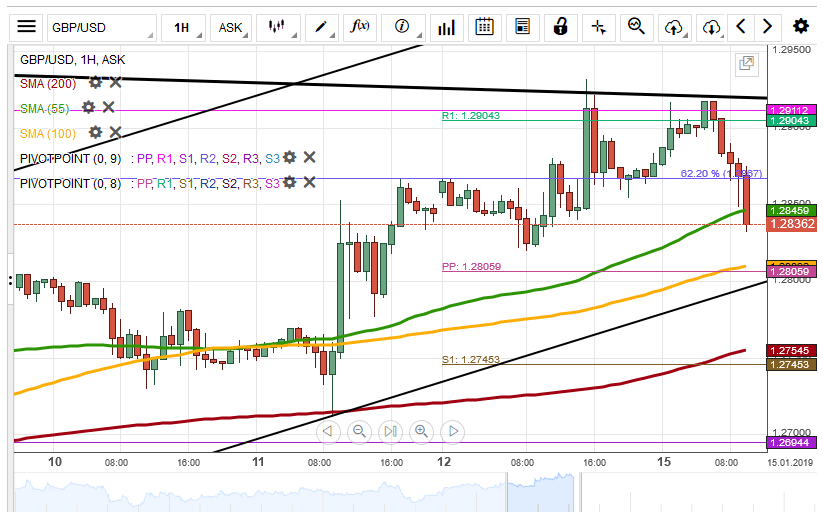
Task: Select the candlestick chart type tool
Action: [x=277, y=27]
